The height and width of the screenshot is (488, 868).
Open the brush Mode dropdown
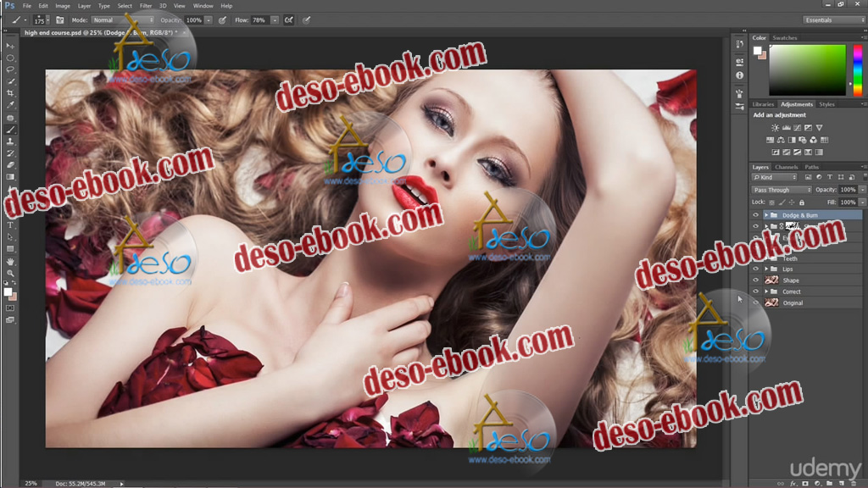[x=123, y=19]
